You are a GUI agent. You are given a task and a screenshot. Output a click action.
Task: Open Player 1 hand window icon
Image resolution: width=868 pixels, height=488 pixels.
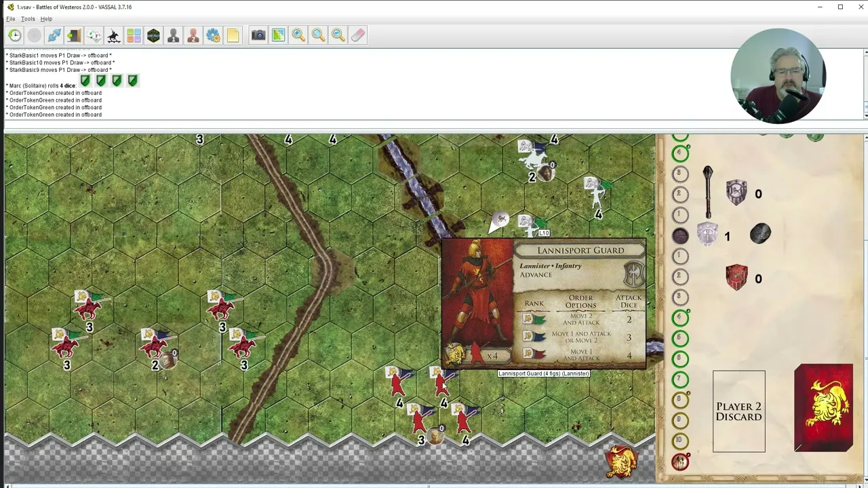(x=173, y=35)
